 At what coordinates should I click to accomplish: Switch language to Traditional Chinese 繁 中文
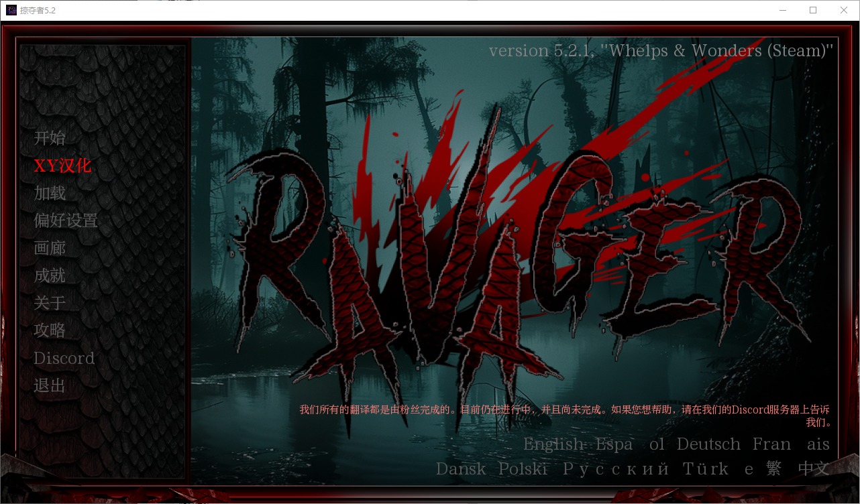pos(798,468)
